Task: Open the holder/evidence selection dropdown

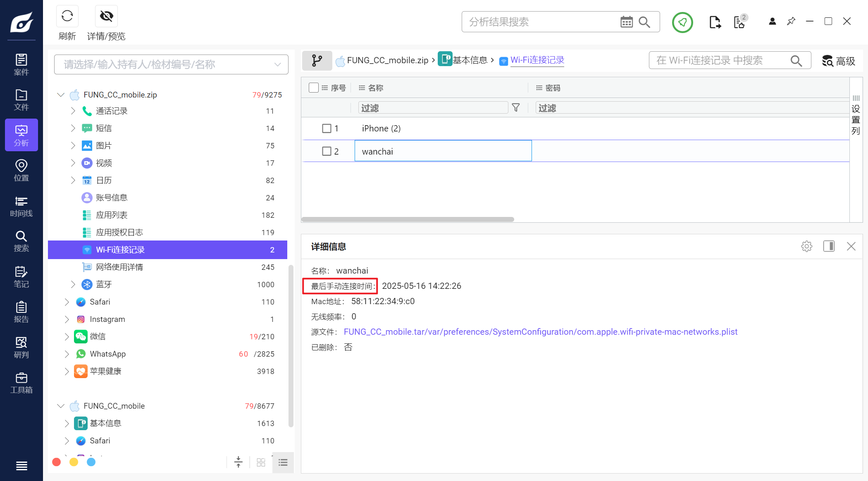Action: [x=171, y=64]
